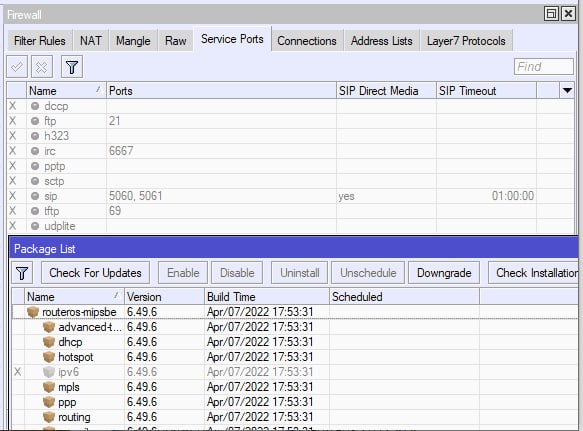Select the disabled ipv6 package name
Screen dimensions: 583x431
68,372
